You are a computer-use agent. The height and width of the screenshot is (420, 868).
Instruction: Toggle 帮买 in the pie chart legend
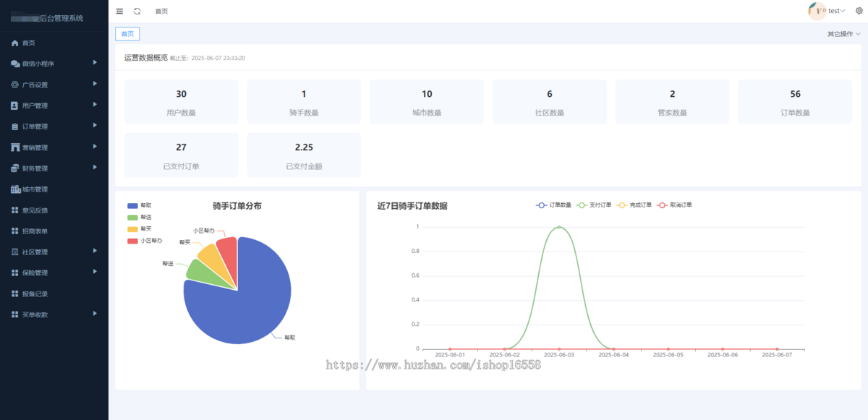coord(140,229)
